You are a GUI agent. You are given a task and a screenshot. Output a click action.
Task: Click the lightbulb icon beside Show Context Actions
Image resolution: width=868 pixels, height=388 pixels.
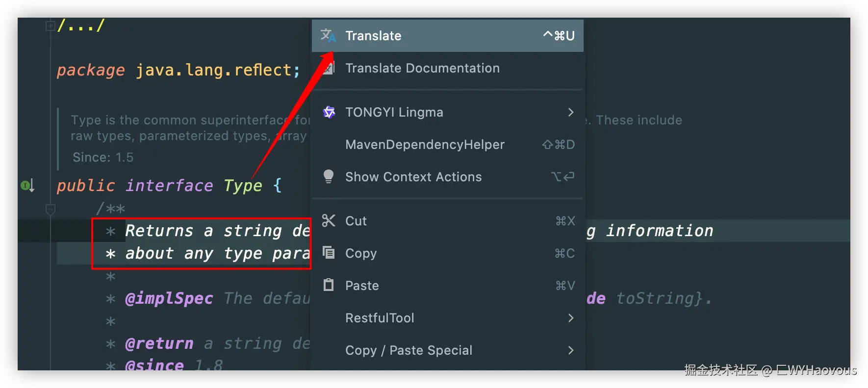click(x=329, y=176)
